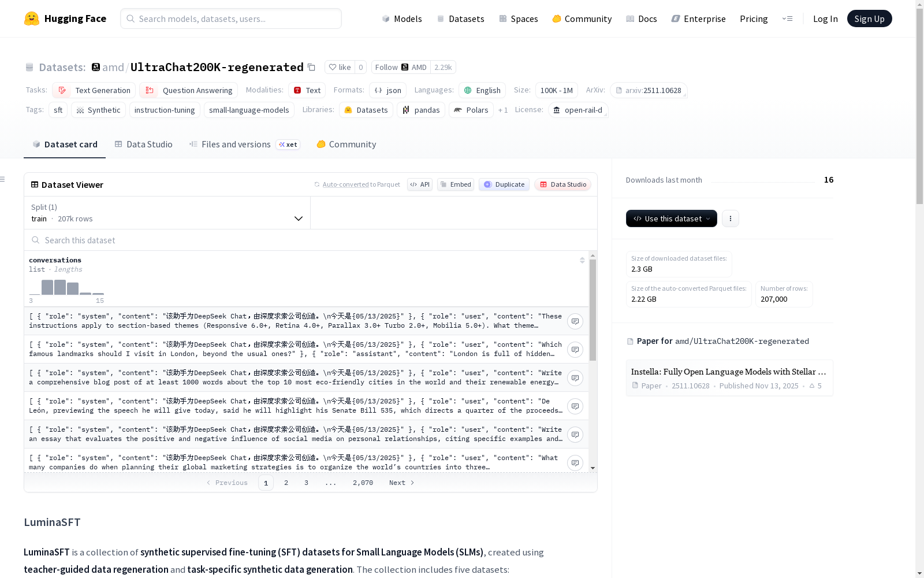This screenshot has width=924, height=578.
Task: Copy dataset name with the copy icon
Action: click(311, 68)
